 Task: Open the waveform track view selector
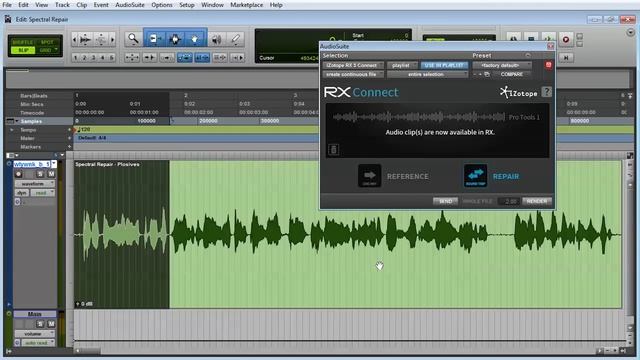click(x=35, y=184)
